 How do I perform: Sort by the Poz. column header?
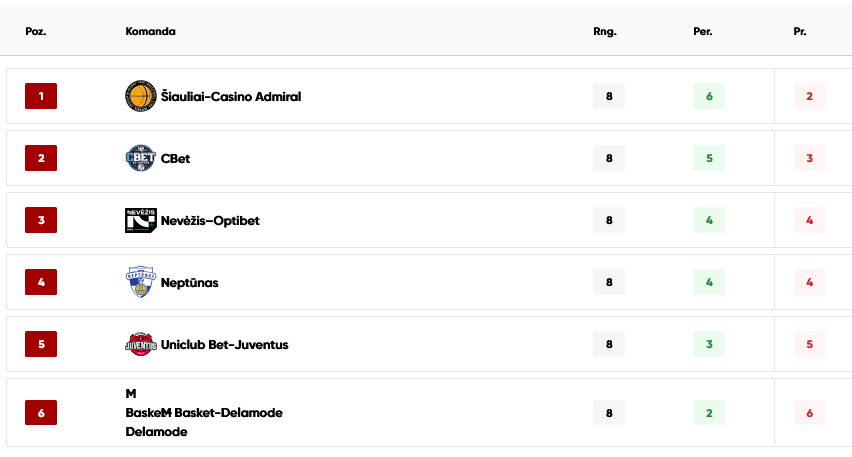click(36, 32)
